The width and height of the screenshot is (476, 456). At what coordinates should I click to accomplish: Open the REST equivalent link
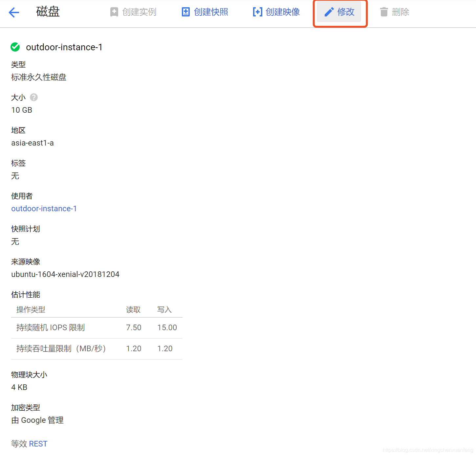coord(38,444)
